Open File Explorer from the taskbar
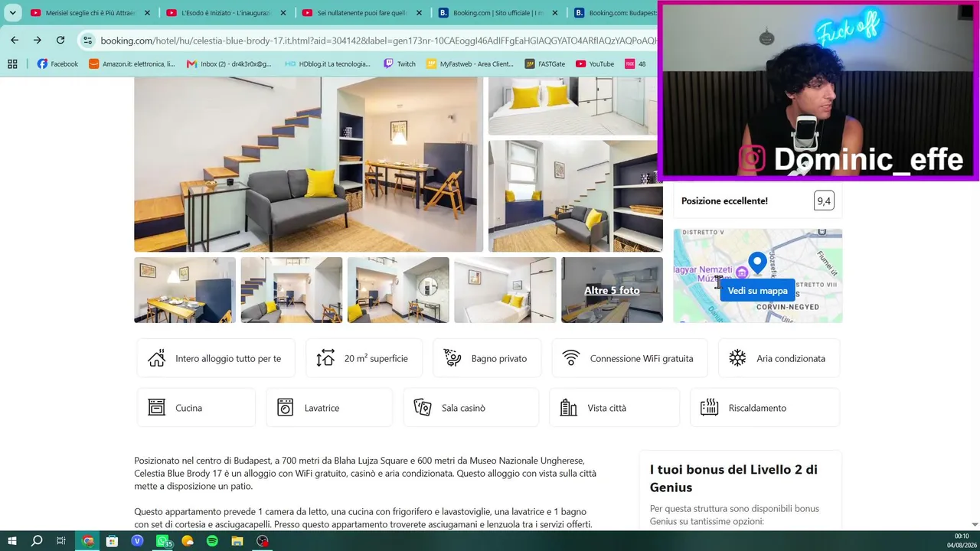The image size is (980, 551). click(237, 541)
